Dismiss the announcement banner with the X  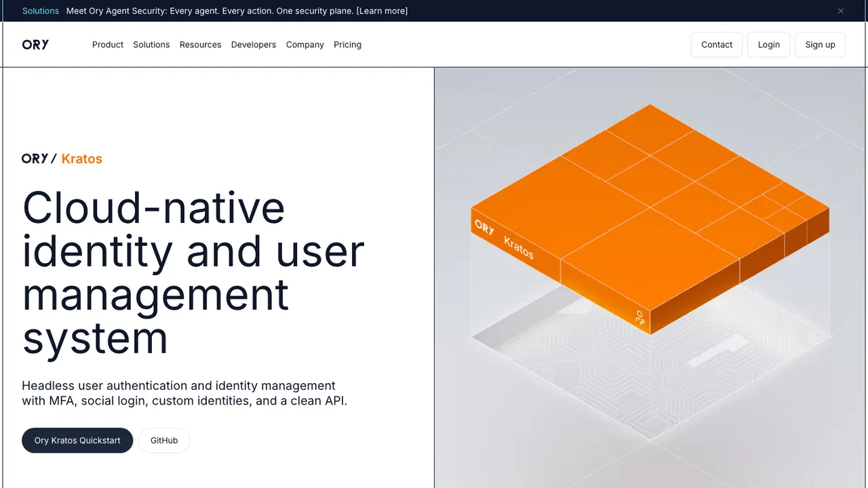point(841,11)
